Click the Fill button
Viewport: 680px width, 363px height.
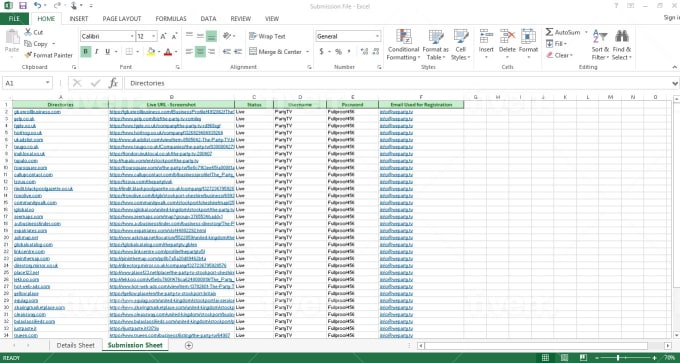coord(557,44)
